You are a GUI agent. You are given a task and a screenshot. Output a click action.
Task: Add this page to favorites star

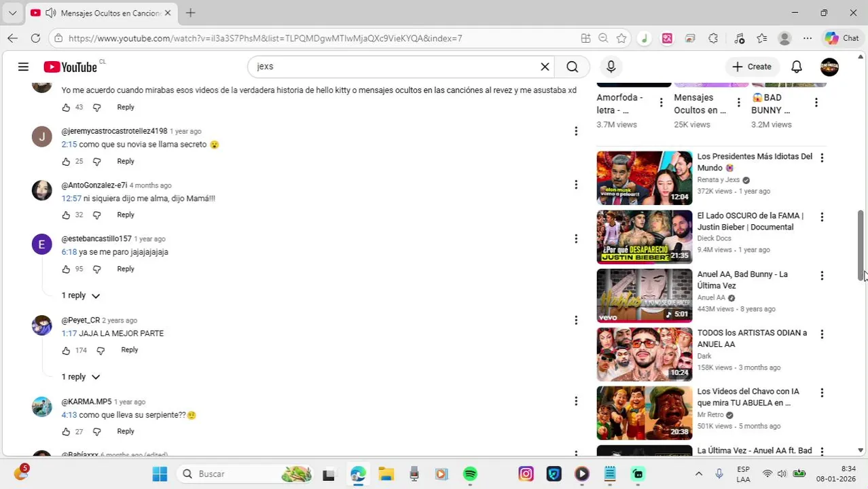tap(621, 38)
